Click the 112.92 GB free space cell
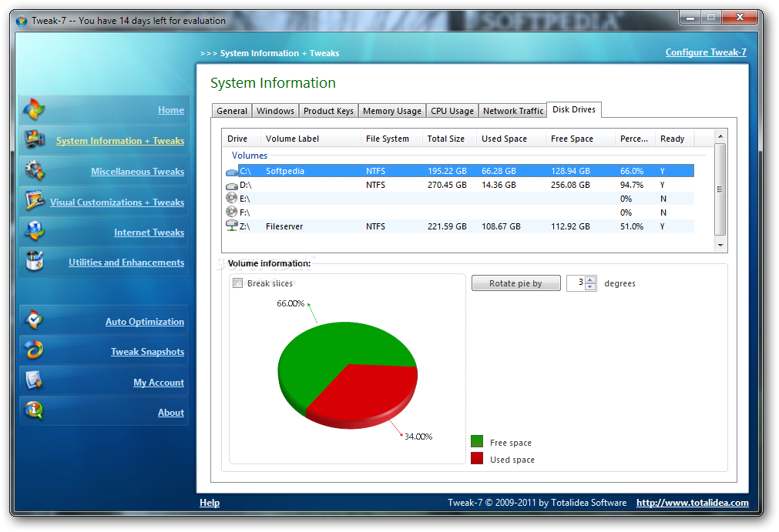This screenshot has width=779, height=532. [x=570, y=227]
